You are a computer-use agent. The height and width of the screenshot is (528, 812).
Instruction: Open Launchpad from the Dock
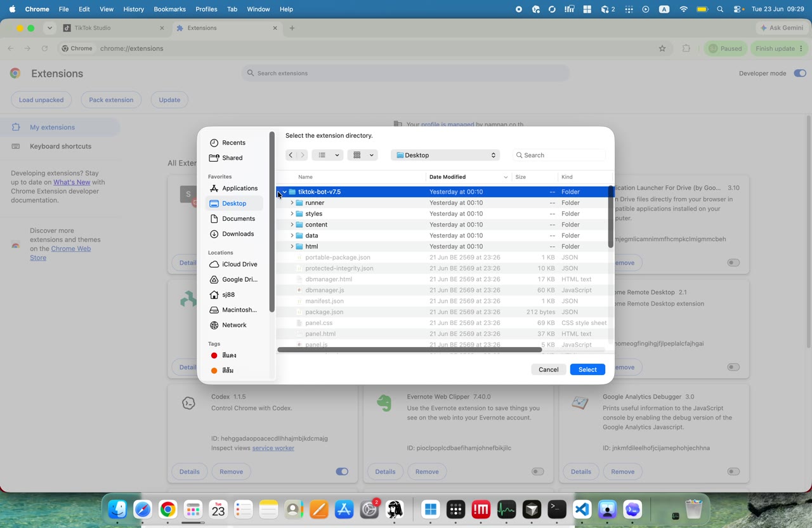coord(193,509)
